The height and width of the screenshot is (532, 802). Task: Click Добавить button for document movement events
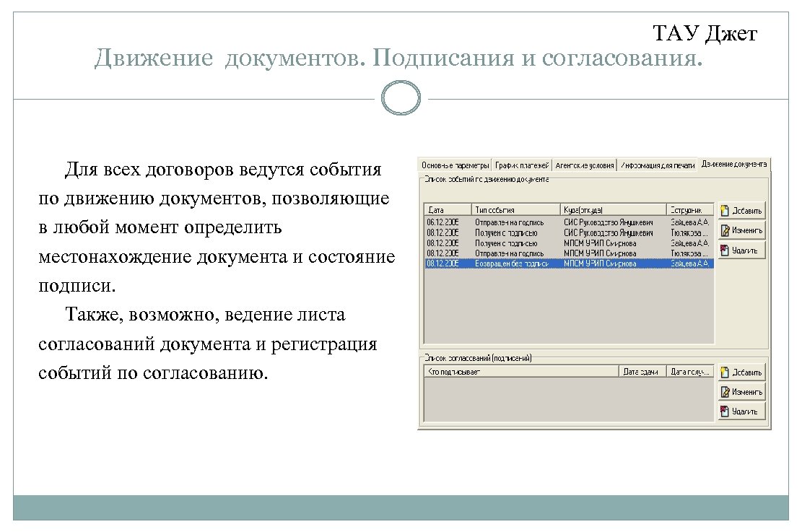[x=741, y=210]
